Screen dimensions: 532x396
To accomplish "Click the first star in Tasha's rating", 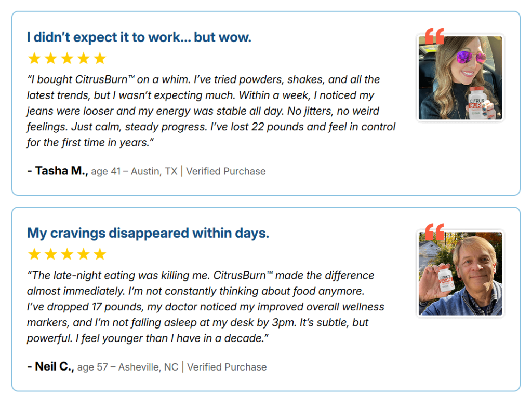I will coord(34,58).
